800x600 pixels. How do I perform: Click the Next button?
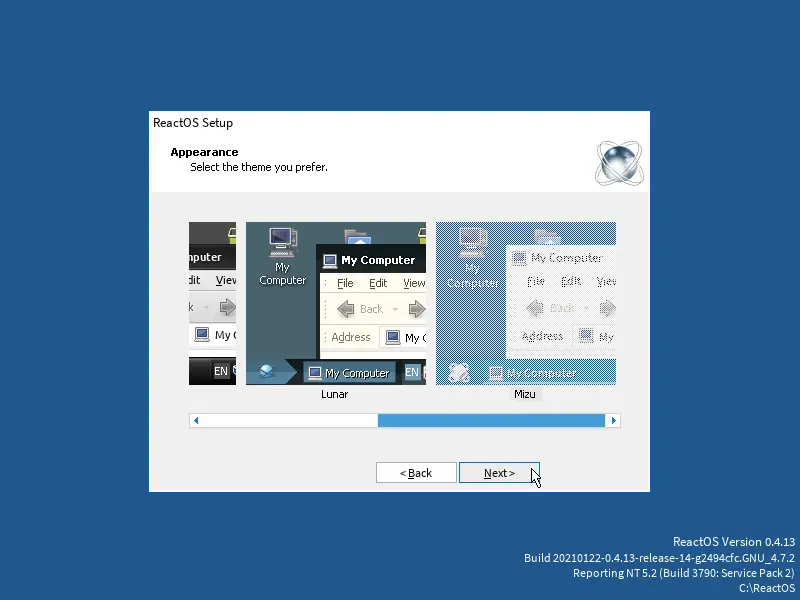(x=499, y=473)
